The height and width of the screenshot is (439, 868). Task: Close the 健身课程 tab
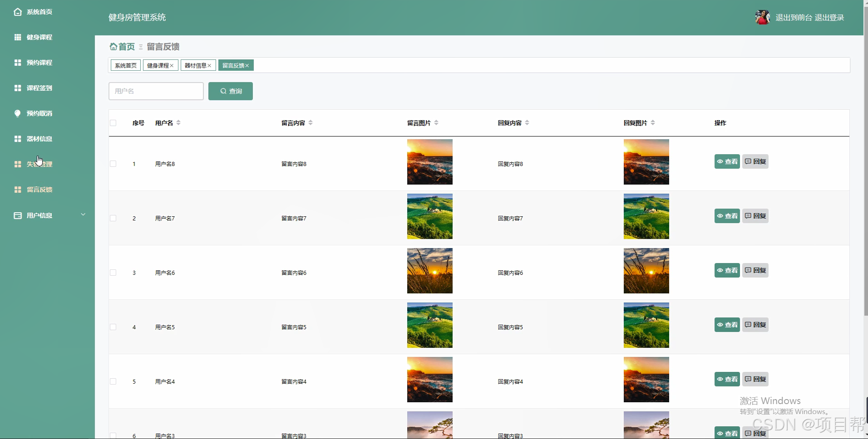point(172,66)
